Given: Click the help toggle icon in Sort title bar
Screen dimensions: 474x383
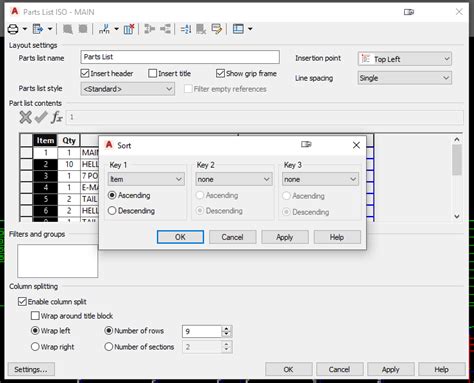Looking at the screenshot, I should [x=306, y=144].
